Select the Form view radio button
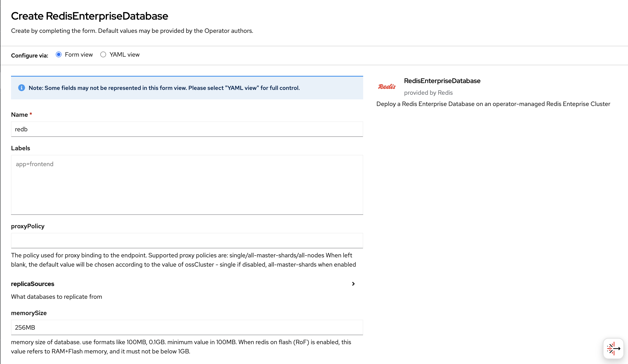 (x=59, y=54)
